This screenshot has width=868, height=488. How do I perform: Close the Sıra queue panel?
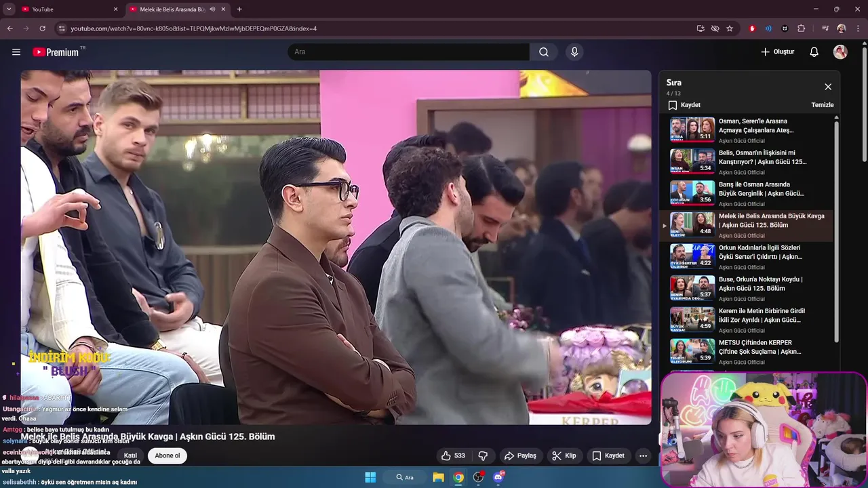(x=828, y=87)
